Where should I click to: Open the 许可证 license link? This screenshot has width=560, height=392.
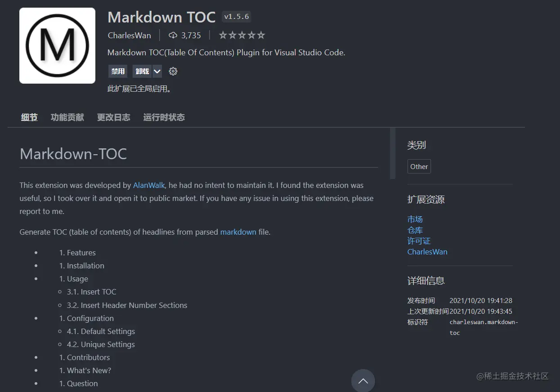click(419, 241)
